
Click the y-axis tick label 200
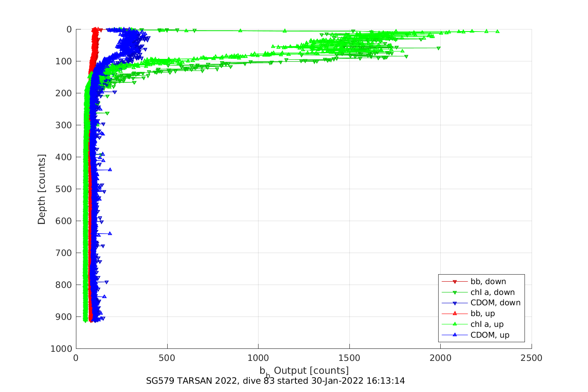(63, 93)
